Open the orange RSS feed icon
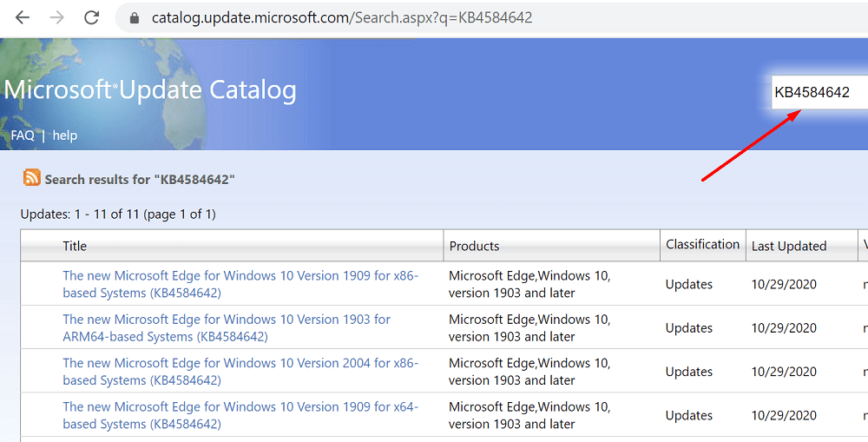The width and height of the screenshot is (868, 442). coord(31,177)
